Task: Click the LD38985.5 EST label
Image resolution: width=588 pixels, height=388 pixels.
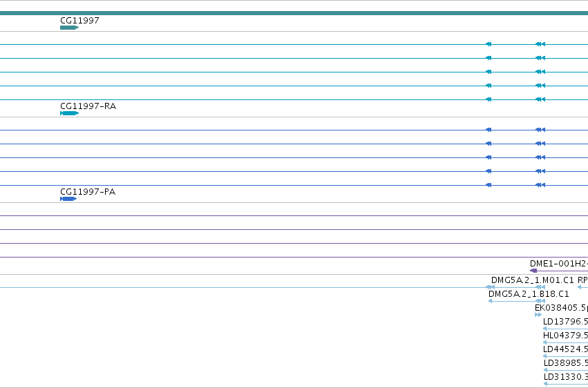Action: click(565, 363)
